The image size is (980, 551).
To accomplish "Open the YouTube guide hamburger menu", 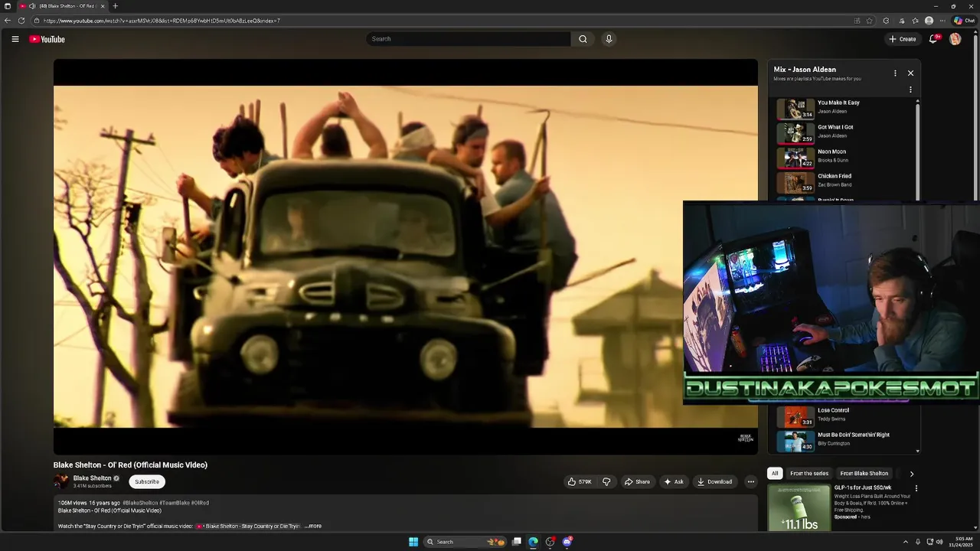I will [x=15, y=39].
